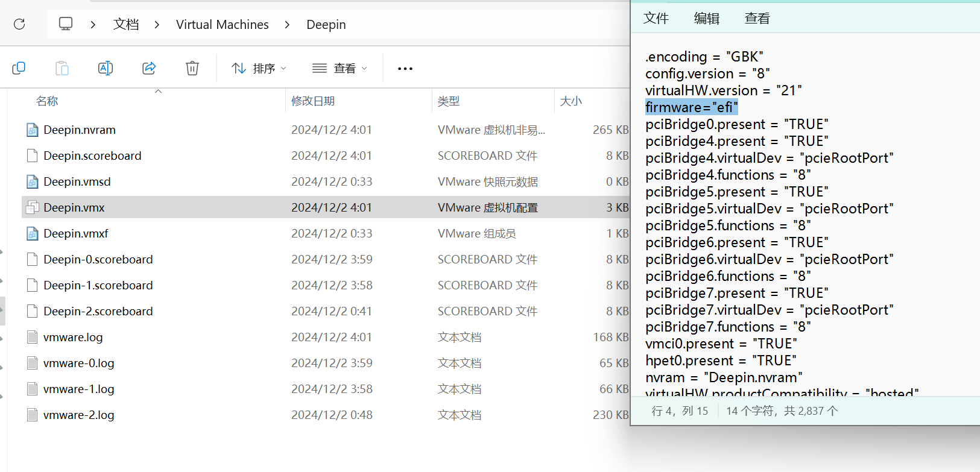Select file name vmware-2.log

79,415
